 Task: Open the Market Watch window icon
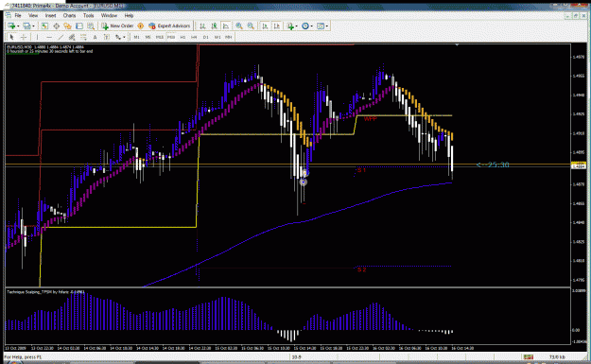(x=44, y=26)
